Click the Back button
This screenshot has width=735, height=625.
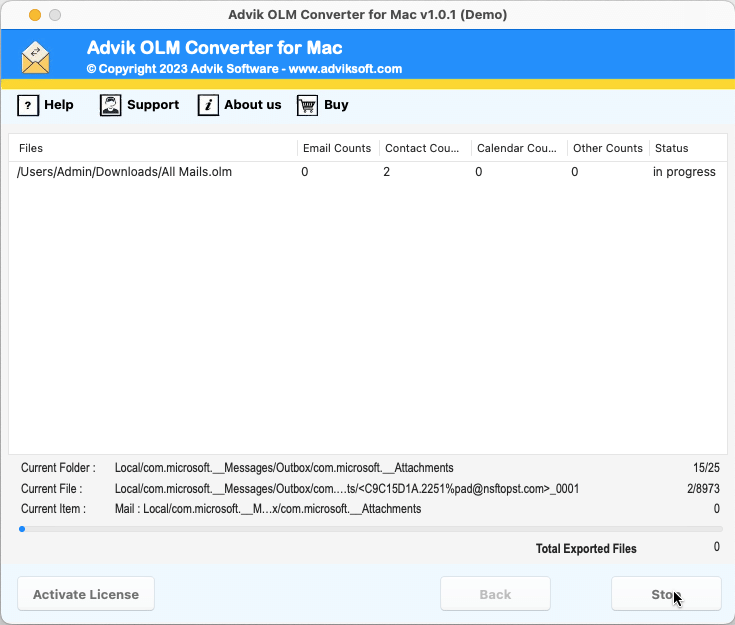[495, 594]
